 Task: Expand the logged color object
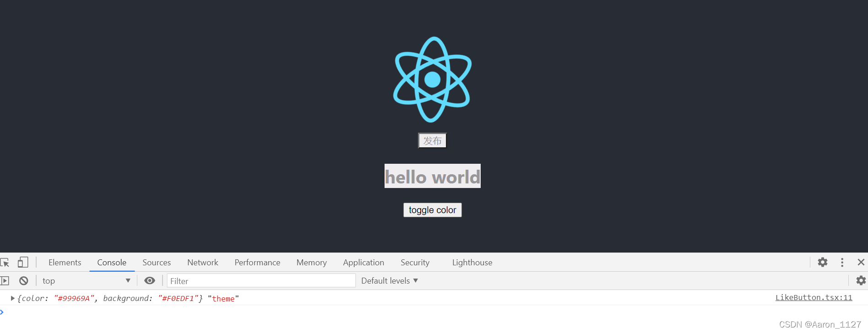[x=13, y=298]
